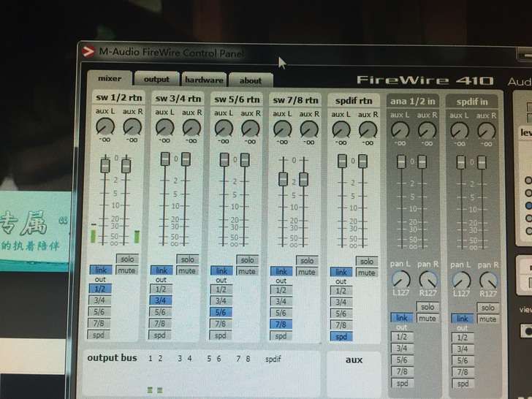The width and height of the screenshot is (532, 399).
Task: Click aux R knob on sw 3/4 rtn
Action: [x=191, y=128]
